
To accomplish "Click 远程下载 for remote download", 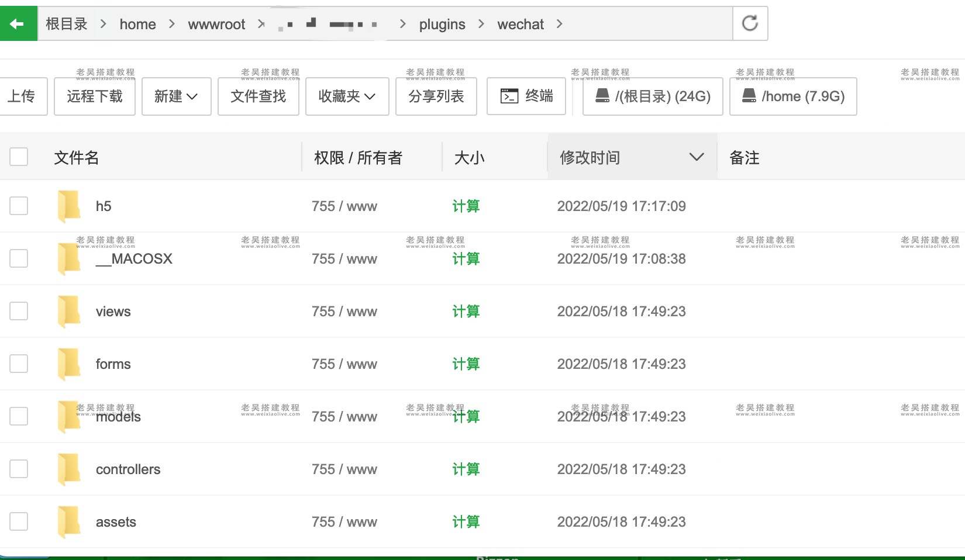I will (94, 96).
